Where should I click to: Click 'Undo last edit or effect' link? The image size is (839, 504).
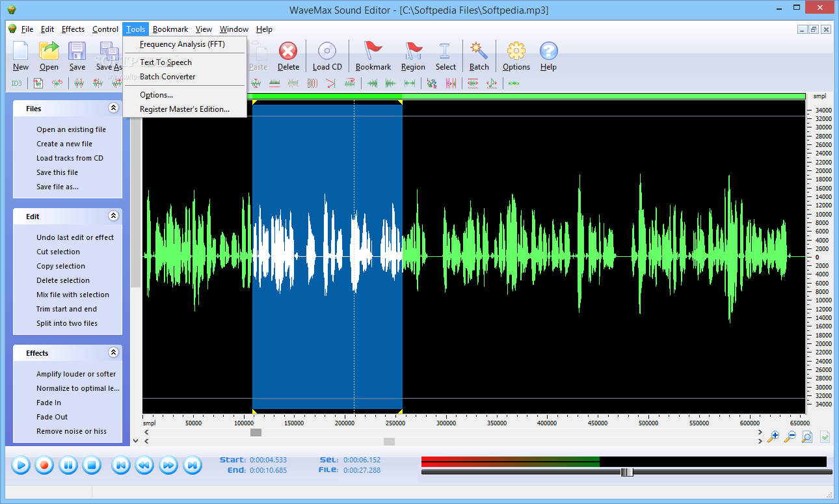point(75,237)
